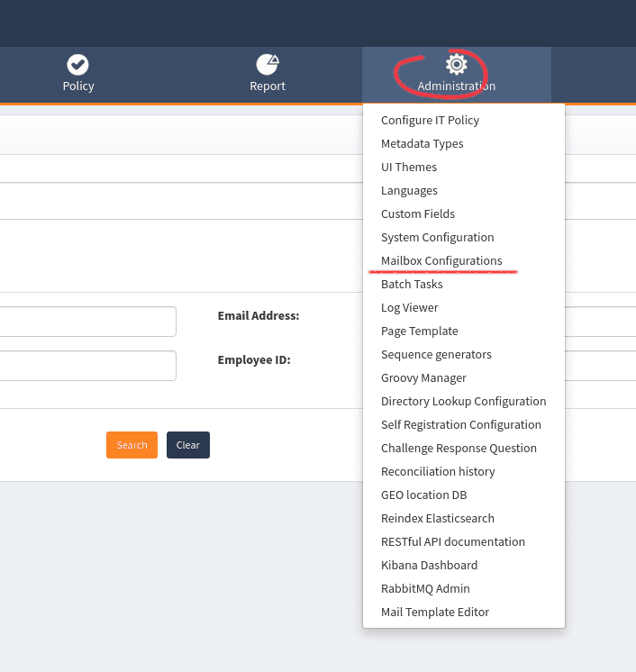The image size is (636, 672).
Task: Open Kibana Dashboard link
Action: (x=429, y=566)
